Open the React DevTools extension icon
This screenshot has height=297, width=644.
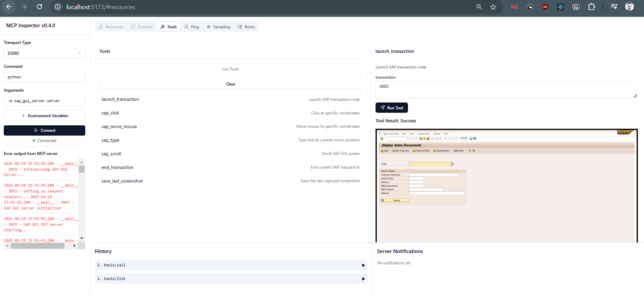[x=560, y=7]
